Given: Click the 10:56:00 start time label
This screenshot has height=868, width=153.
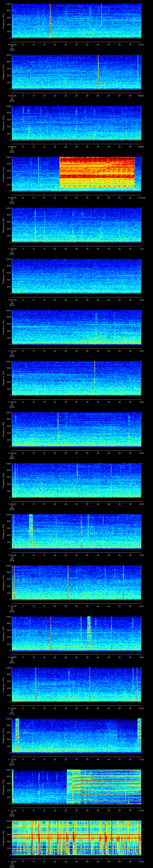Looking at the screenshot, I should (12, 44).
